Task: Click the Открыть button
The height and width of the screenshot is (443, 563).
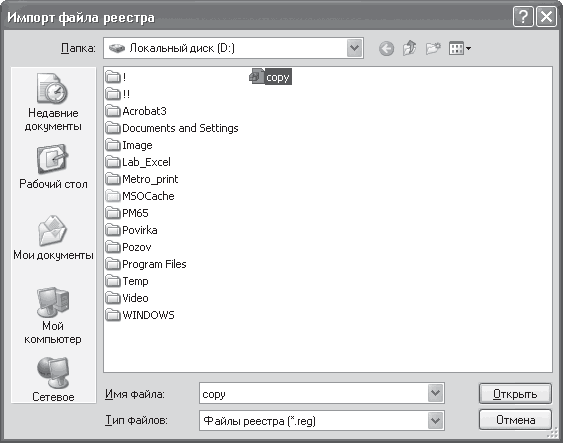Action: 515,394
